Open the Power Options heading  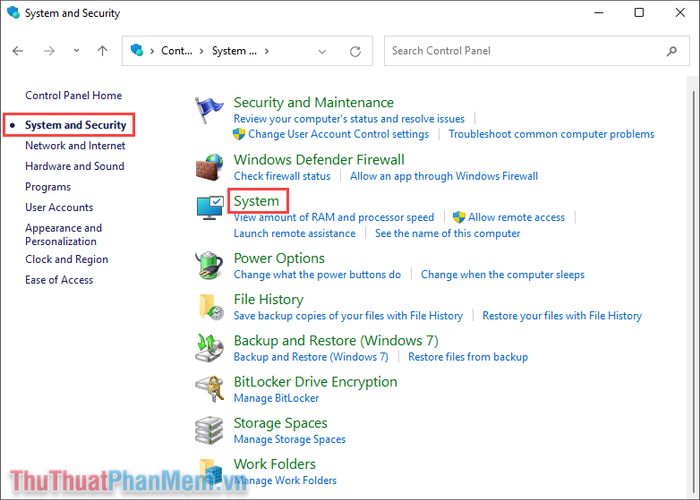pos(279,258)
